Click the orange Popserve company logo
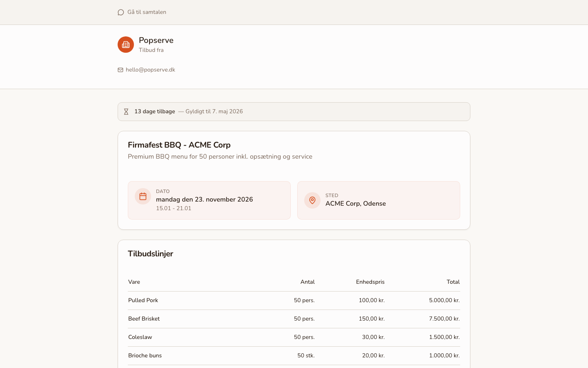588x368 pixels. [126, 45]
